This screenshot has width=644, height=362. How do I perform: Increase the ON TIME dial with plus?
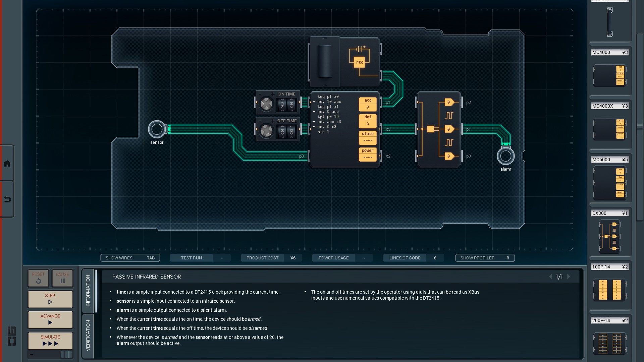pos(273,94)
